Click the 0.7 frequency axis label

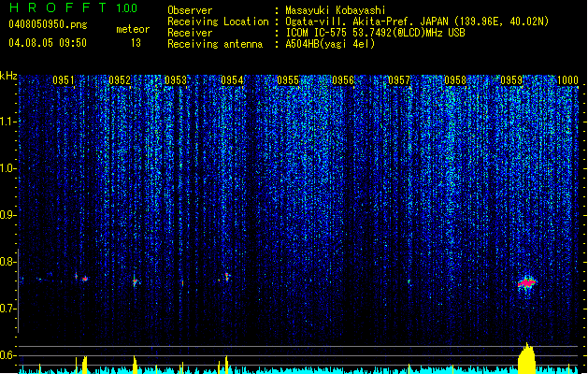point(7,309)
